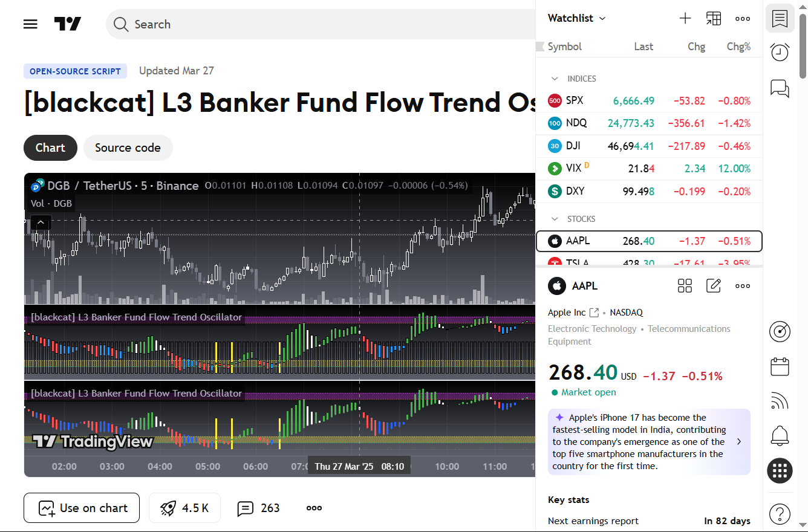Click the Updated Mar 27 date
808x532 pixels.
coord(177,71)
